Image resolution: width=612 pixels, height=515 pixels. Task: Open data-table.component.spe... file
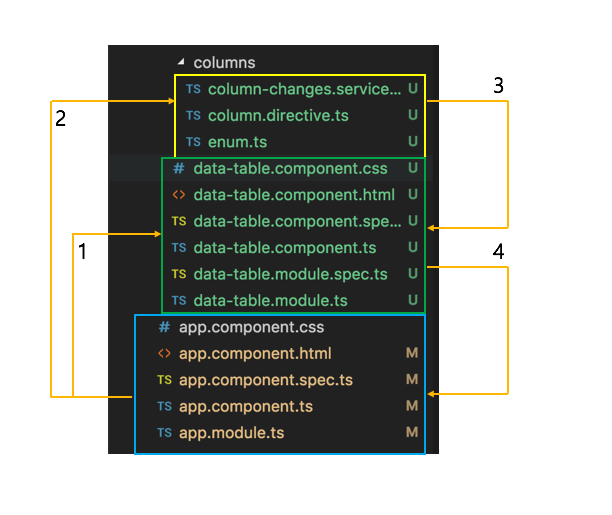[297, 221]
